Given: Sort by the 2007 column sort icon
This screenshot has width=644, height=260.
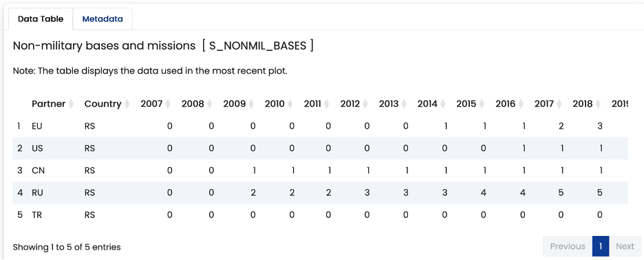Looking at the screenshot, I should (x=168, y=105).
